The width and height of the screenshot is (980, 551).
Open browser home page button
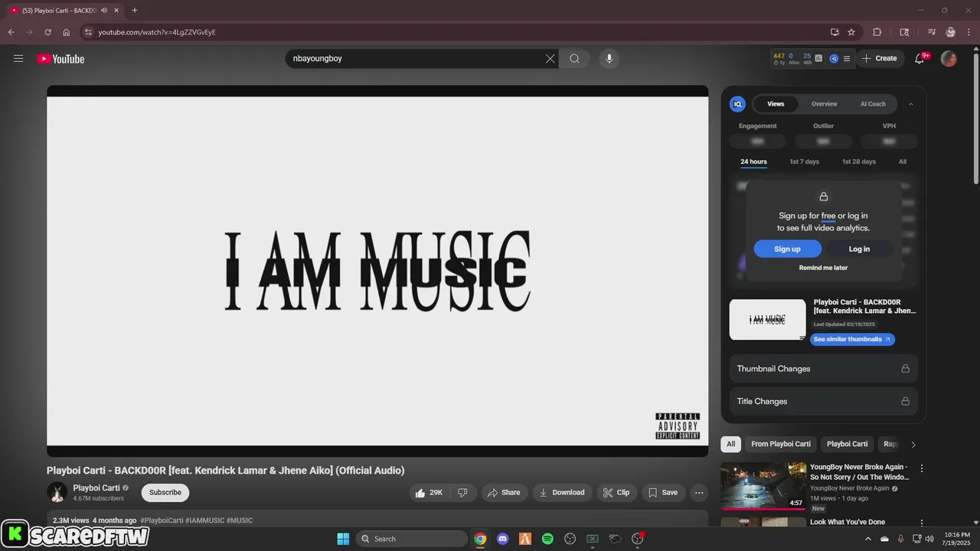coord(67,32)
